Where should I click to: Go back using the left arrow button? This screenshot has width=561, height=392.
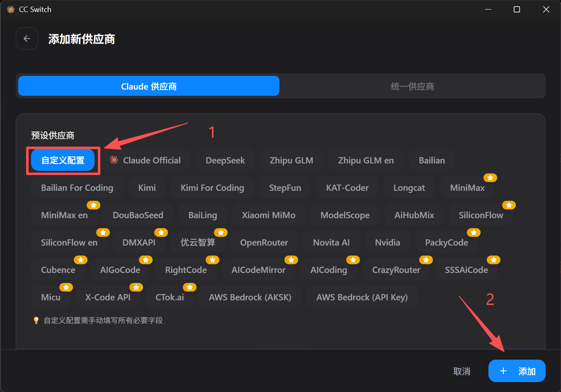(27, 39)
